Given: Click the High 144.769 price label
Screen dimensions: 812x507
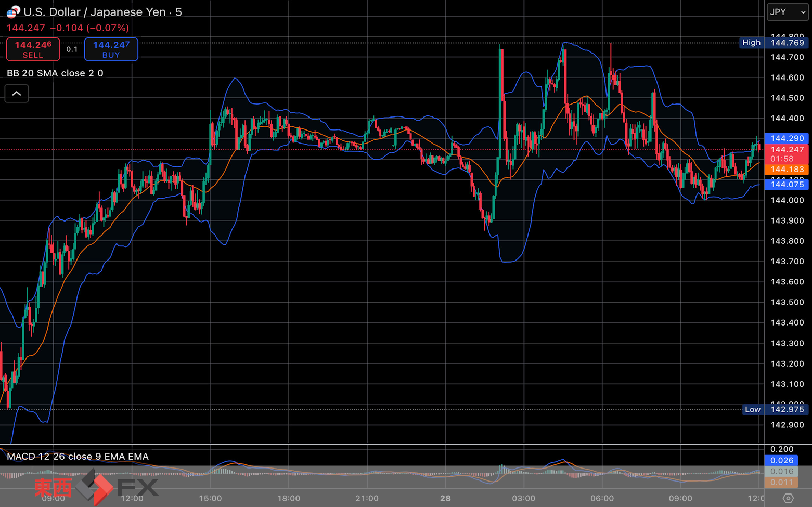Looking at the screenshot, I should tap(774, 43).
